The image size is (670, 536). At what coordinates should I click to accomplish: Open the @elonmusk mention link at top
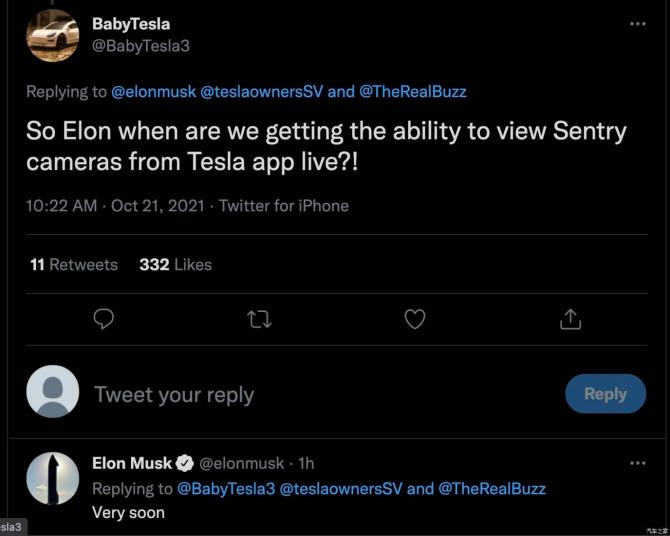154,91
